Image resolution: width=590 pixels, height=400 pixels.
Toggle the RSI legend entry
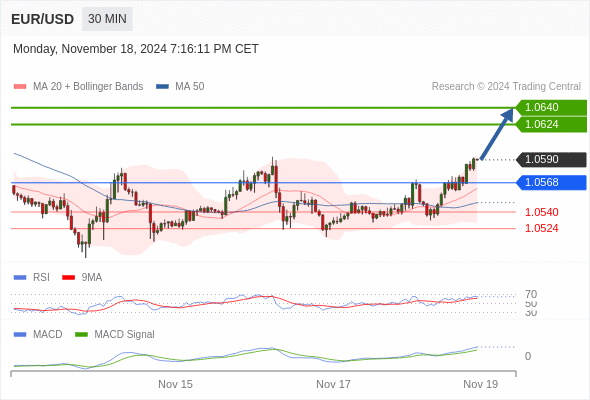coord(32,277)
